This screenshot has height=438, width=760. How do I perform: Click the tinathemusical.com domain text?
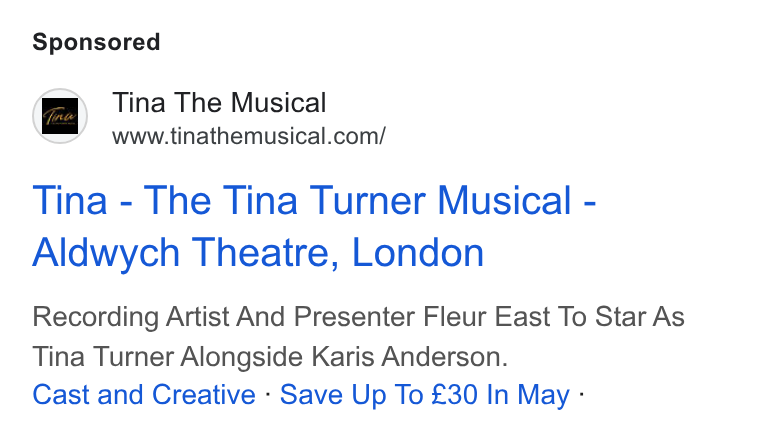point(276,136)
